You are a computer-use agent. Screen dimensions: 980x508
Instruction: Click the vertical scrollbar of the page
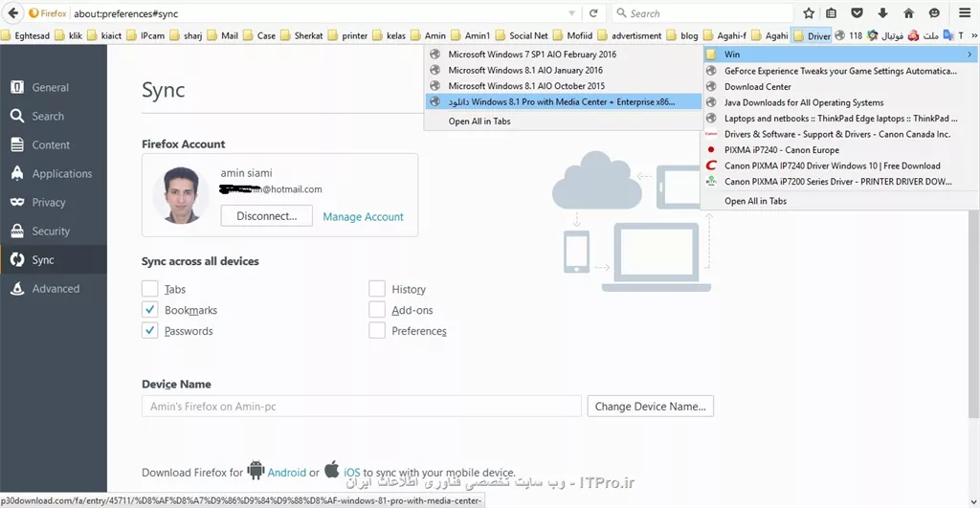(x=973, y=313)
